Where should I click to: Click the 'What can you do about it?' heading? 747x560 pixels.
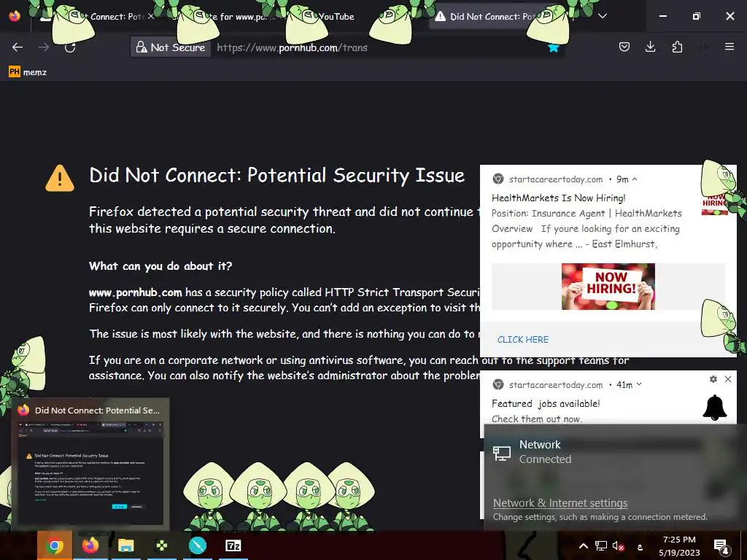(x=160, y=265)
